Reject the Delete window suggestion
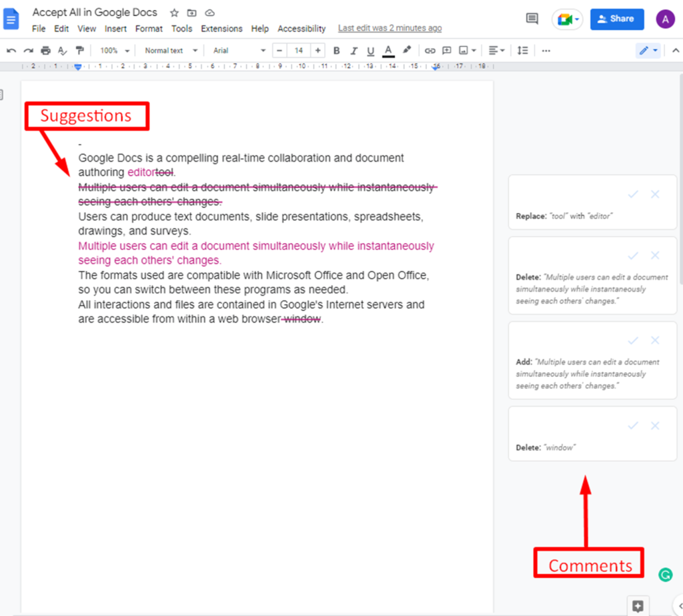Screen dimensions: 683x616 click(655, 426)
